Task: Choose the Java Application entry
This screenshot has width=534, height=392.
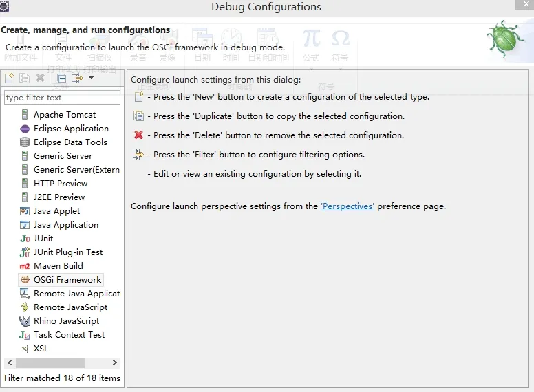Action: click(x=66, y=225)
